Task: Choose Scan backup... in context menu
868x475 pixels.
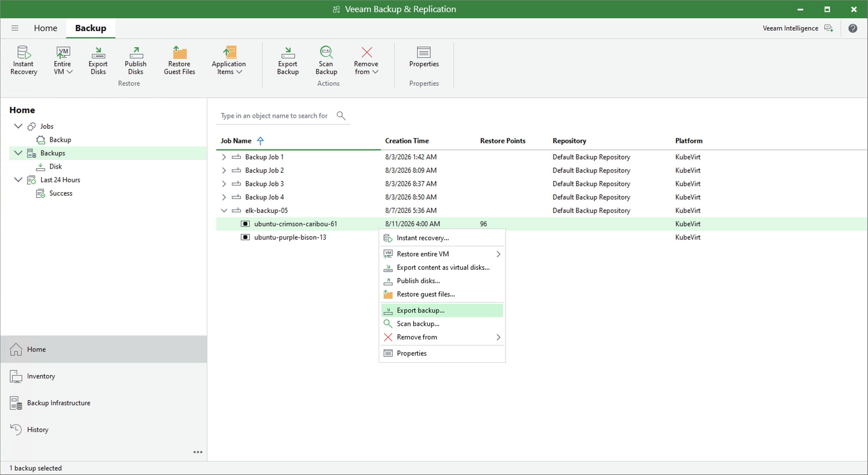Action: coord(442,324)
